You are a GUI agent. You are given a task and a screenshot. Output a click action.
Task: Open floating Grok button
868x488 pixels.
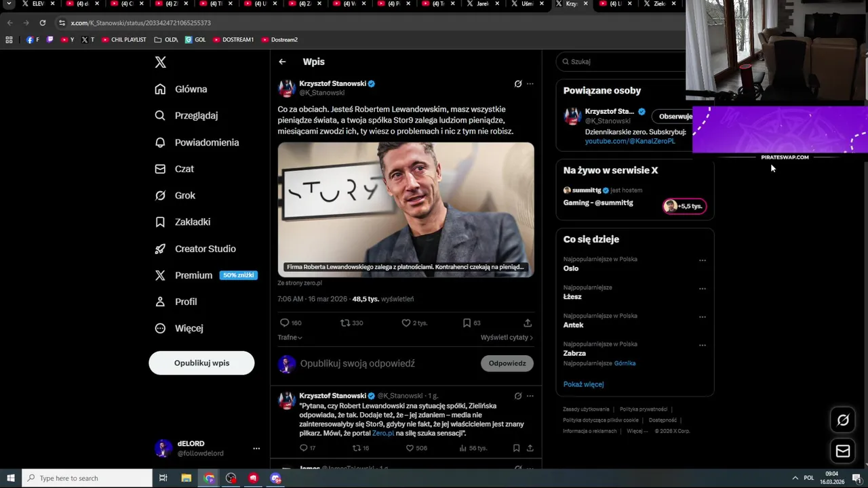tap(843, 420)
